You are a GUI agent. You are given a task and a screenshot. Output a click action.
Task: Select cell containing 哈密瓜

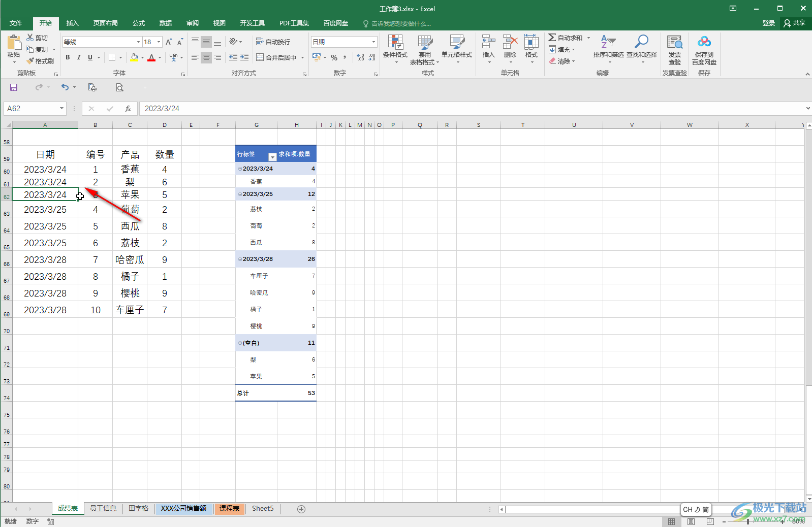point(130,260)
